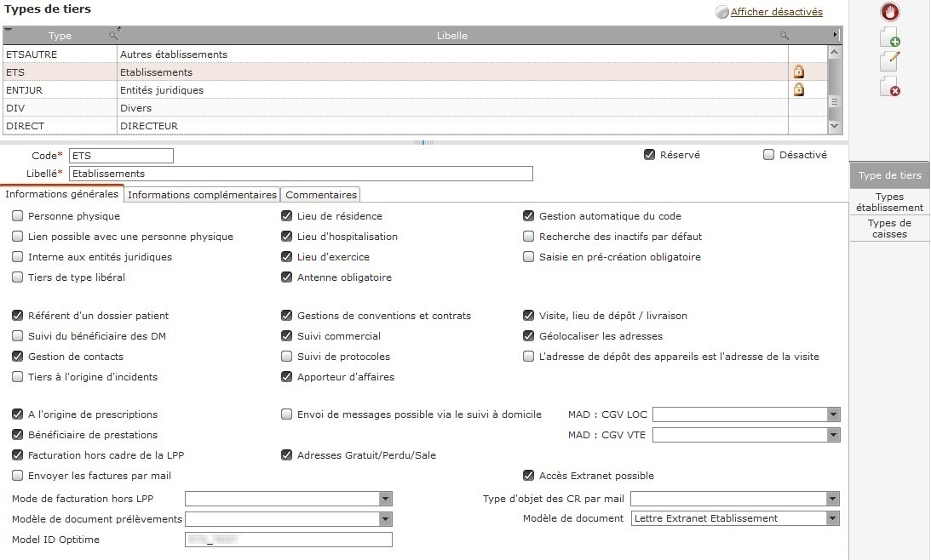Open Modèle de document prélèvements dropdown
Image resolution: width=931 pixels, height=560 pixels.
coord(385,519)
